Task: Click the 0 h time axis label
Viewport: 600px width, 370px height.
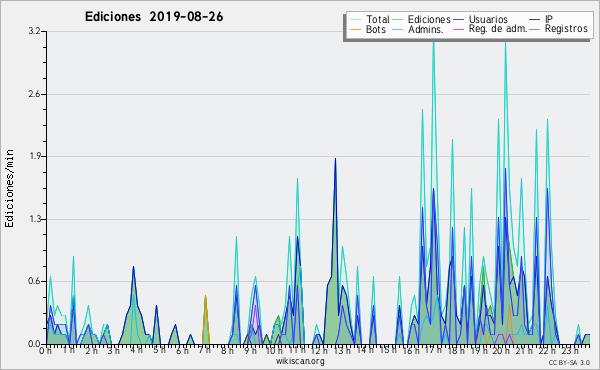Action: pos(46,350)
